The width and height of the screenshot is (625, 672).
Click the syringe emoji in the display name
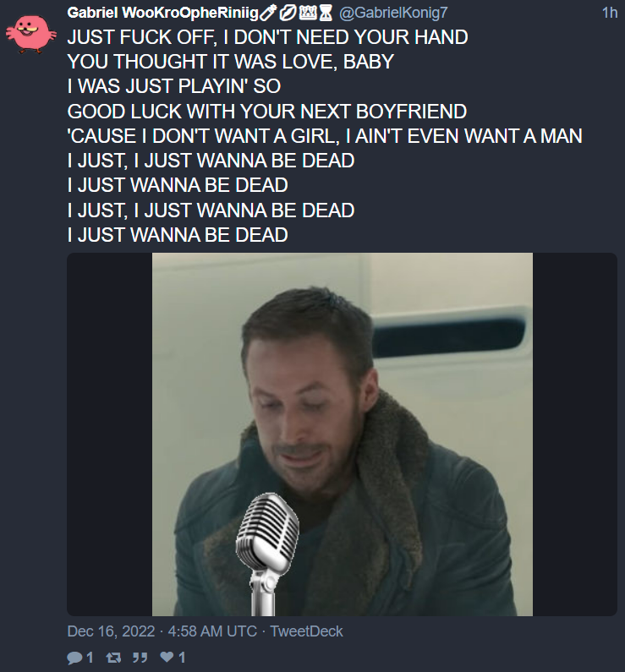pyautogui.click(x=267, y=14)
